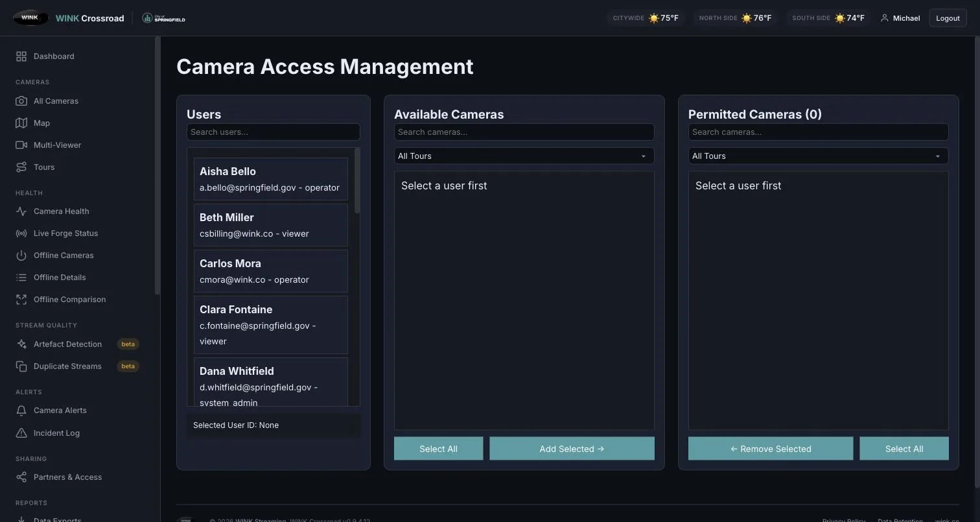Screen dimensions: 980x522
Task: Click the Add Selected button
Action: (572, 449)
